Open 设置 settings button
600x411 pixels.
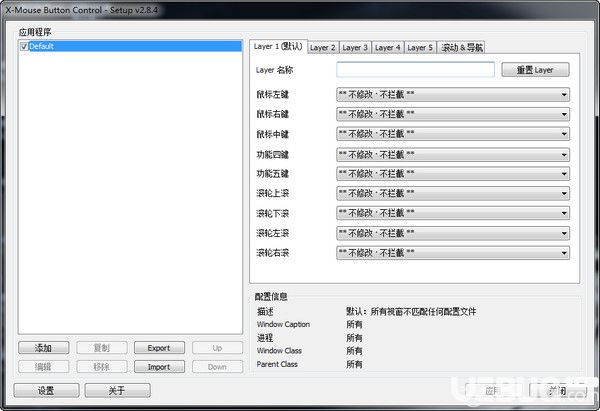point(46,390)
